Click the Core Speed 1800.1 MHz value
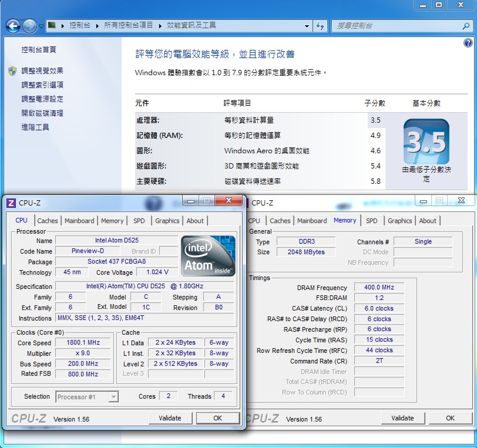The width and height of the screenshot is (477, 448). pos(83,342)
